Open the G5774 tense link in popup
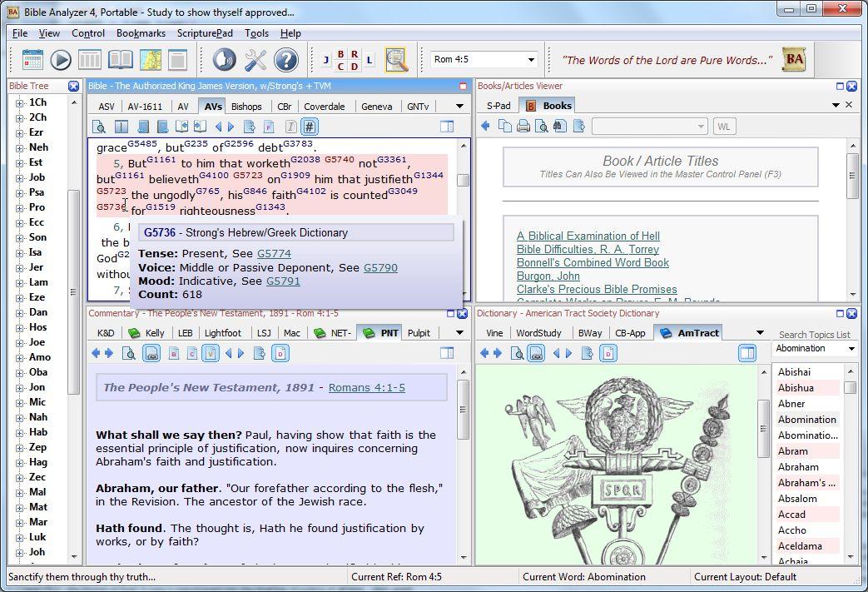 pyautogui.click(x=274, y=254)
